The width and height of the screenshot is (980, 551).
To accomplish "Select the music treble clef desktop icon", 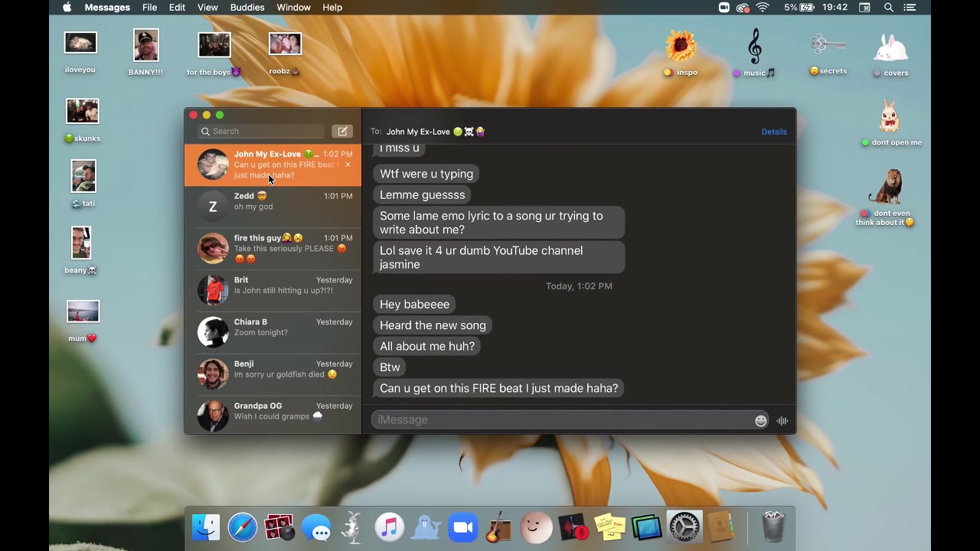I will point(755,54).
